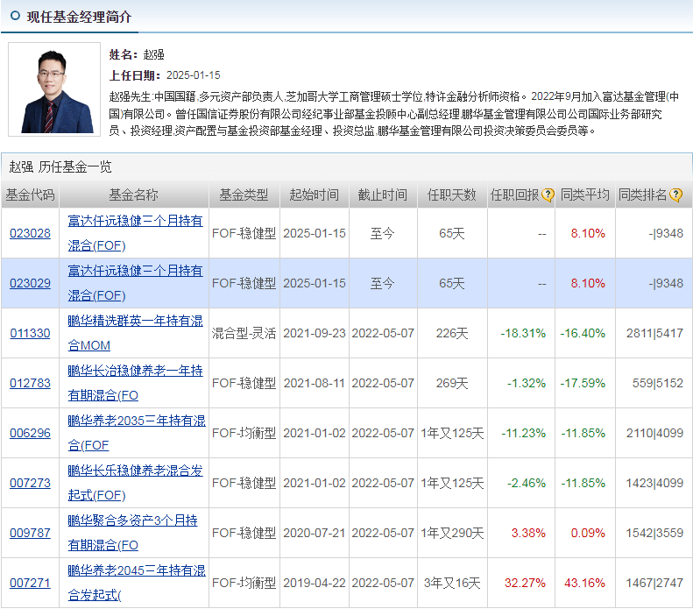Screen dimensions: 693x616
Task: Click the 2019-04-22 start date cell
Action: pos(315,583)
